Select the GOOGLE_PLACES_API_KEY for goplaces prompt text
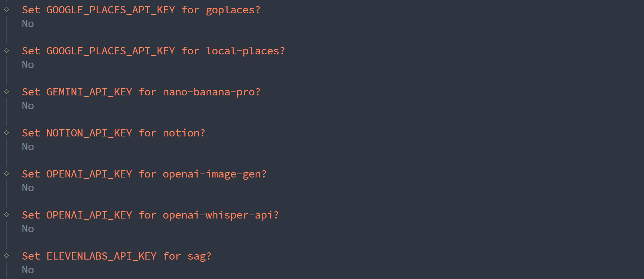This screenshot has width=644, height=279. pyautogui.click(x=141, y=10)
